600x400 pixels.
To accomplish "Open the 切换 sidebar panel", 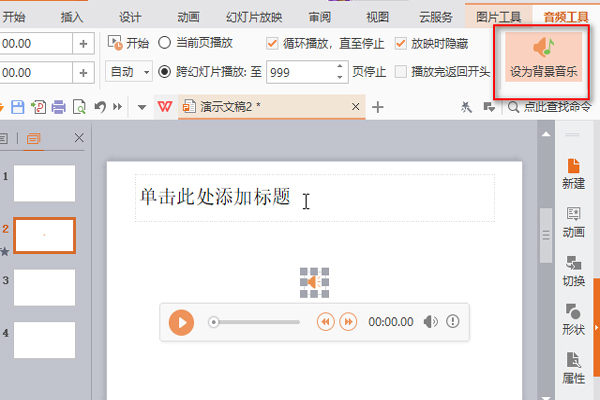I will pos(573,271).
